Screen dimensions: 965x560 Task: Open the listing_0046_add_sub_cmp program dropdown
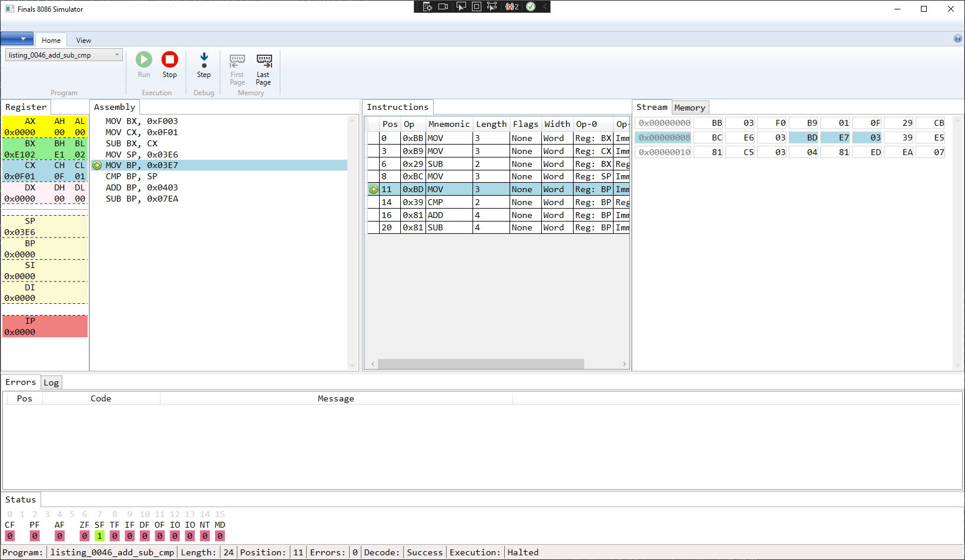(63, 55)
